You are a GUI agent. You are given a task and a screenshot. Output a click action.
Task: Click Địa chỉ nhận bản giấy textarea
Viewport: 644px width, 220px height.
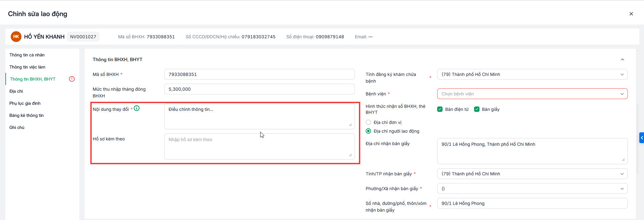532,151
